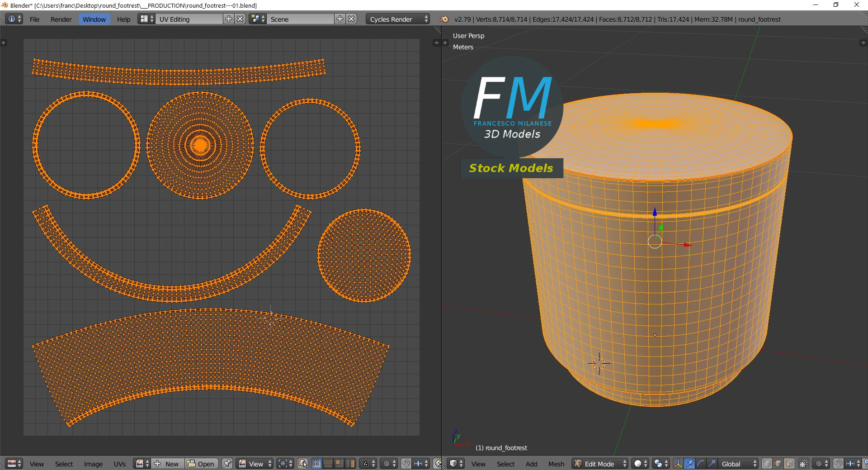Toggle the 3D manipulator widget on or off
This screenshot has height=470, width=868.
678,464
